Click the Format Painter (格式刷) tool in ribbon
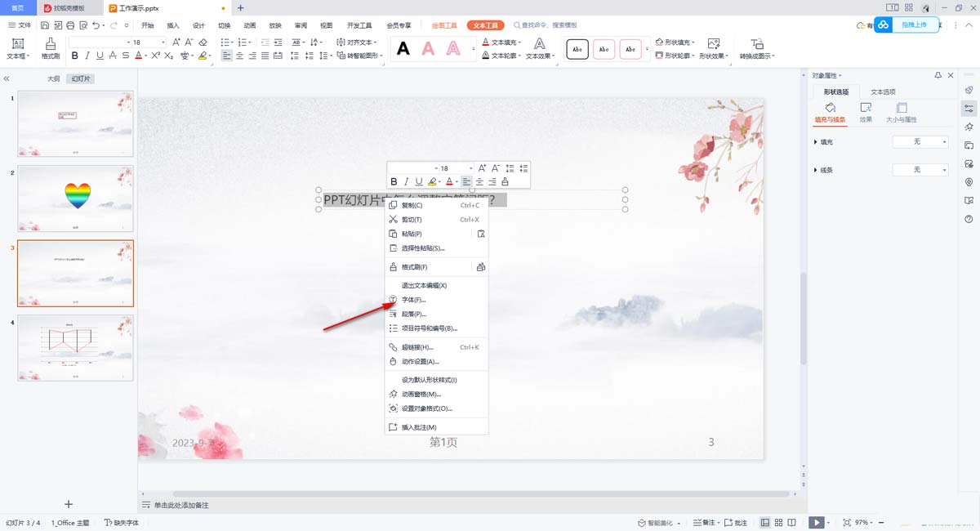The image size is (980, 531). tap(51, 48)
